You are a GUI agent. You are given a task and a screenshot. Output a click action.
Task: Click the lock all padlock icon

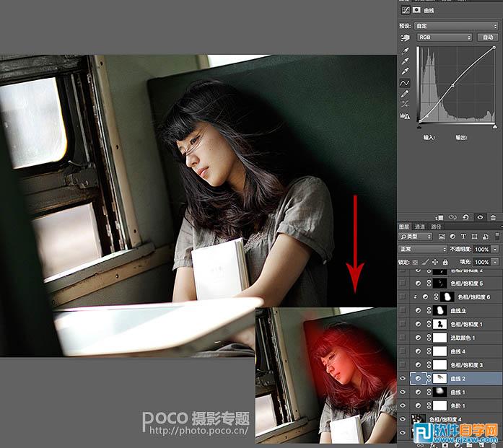click(445, 262)
